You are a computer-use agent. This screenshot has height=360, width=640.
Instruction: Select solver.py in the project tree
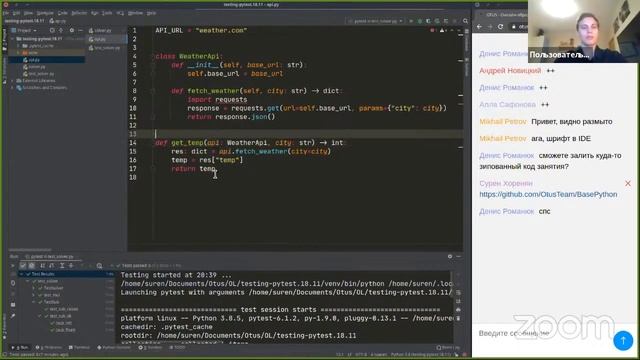[x=37, y=67]
